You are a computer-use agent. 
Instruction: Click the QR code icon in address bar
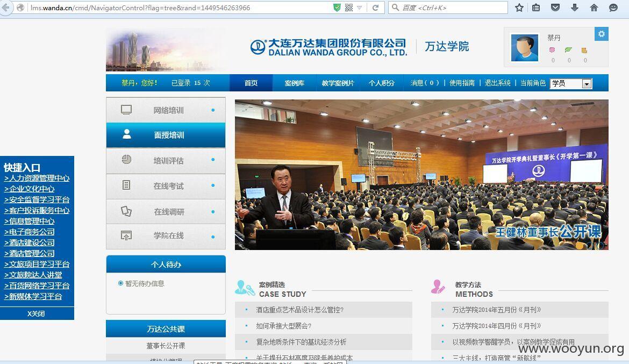pos(348,8)
